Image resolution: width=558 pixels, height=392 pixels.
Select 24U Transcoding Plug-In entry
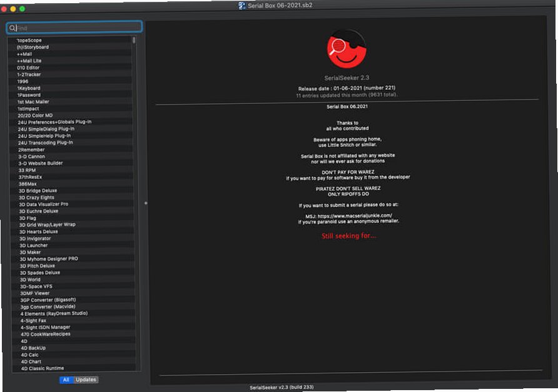71,143
